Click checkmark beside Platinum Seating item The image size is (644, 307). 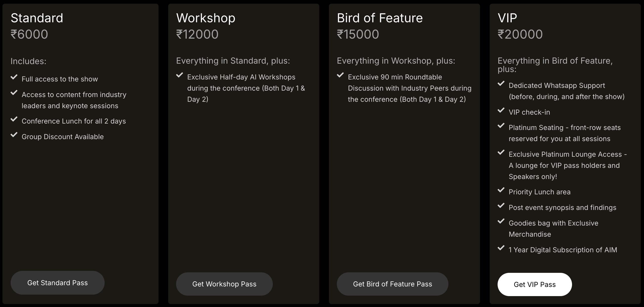click(x=501, y=125)
